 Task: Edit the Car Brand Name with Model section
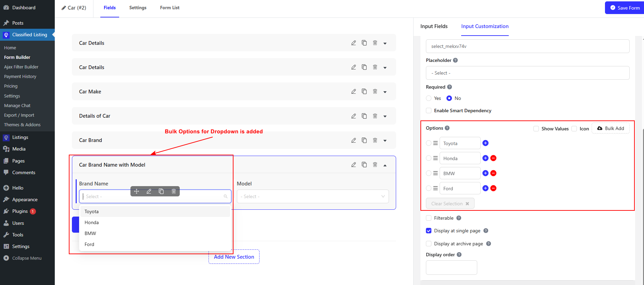click(x=354, y=165)
